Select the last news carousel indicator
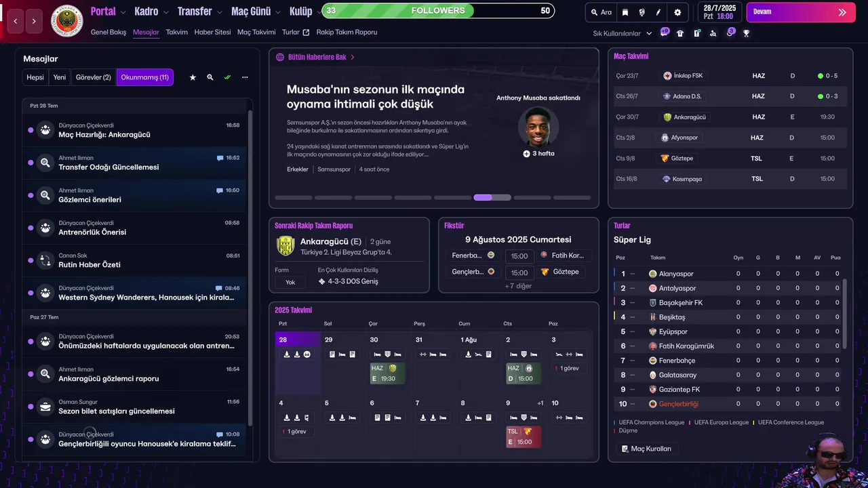 click(x=572, y=198)
